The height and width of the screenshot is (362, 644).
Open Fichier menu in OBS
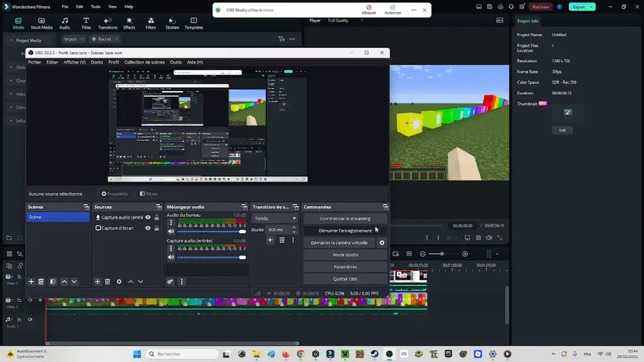(x=34, y=62)
